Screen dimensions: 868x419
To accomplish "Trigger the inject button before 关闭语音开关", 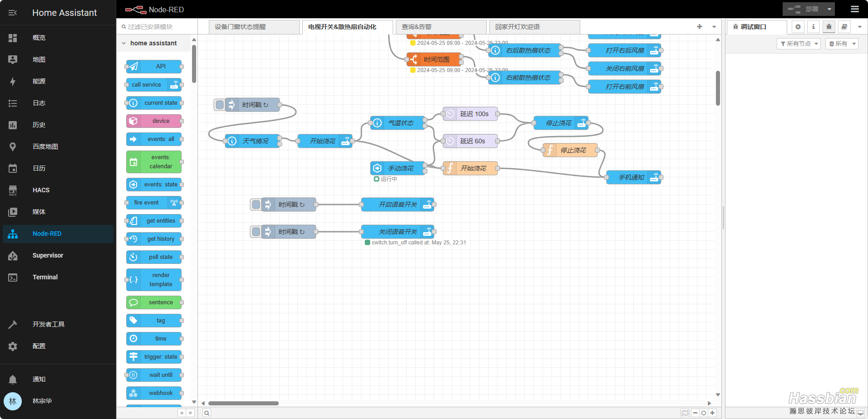I will tap(256, 232).
